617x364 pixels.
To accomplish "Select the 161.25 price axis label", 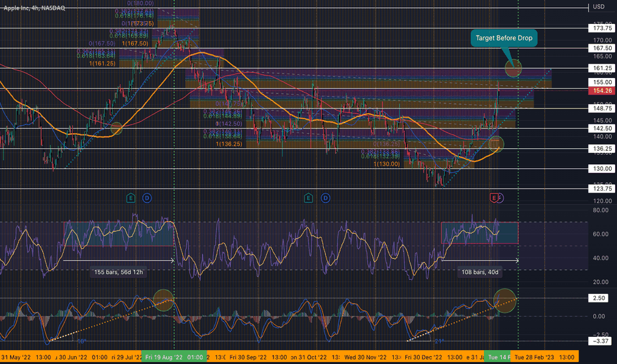I will [x=602, y=68].
